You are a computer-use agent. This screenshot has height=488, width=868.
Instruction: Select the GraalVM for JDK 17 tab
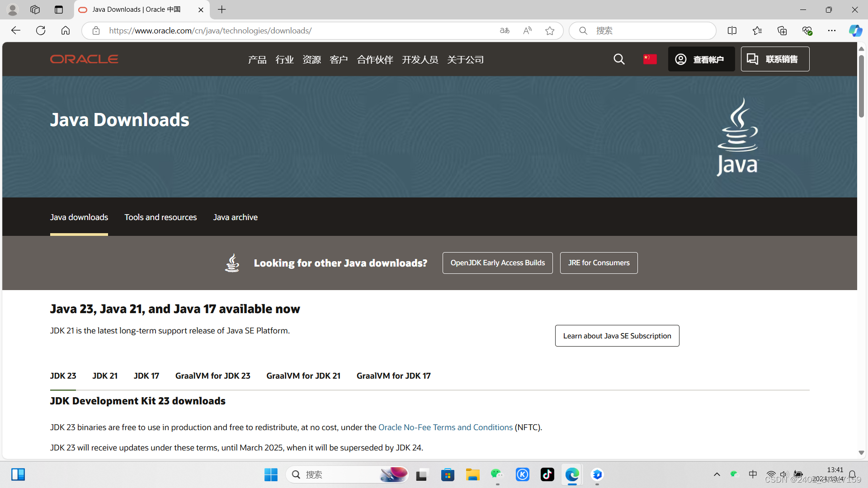(x=393, y=376)
